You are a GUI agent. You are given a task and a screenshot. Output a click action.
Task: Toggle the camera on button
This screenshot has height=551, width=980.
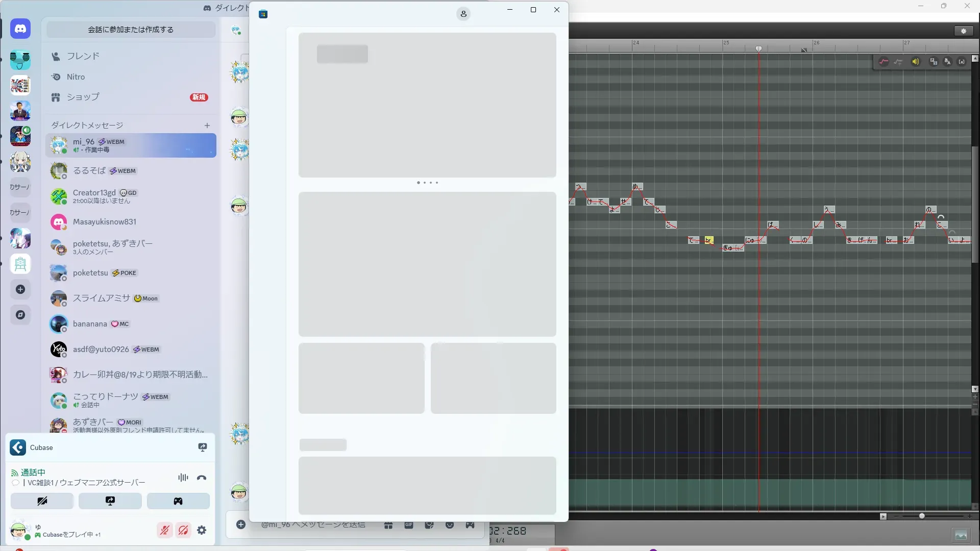42,501
